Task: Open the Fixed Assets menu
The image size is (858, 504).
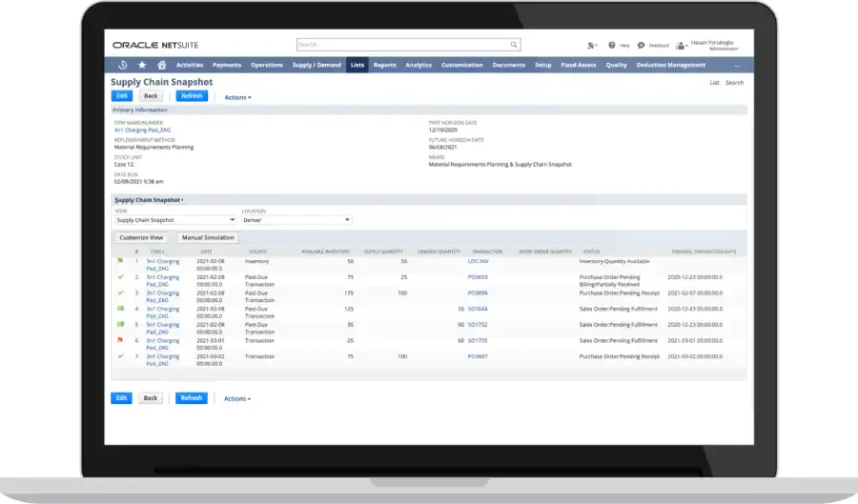Action: pyautogui.click(x=578, y=65)
